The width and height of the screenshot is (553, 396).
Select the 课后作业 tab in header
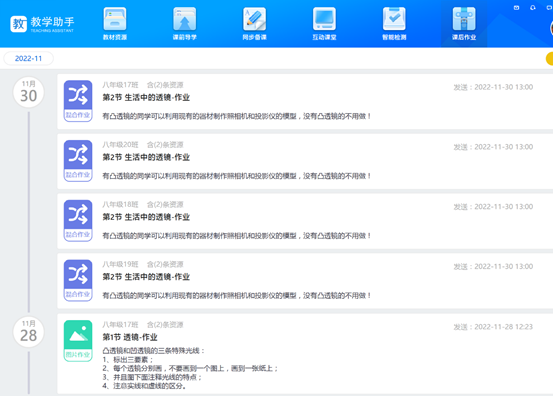tap(464, 23)
